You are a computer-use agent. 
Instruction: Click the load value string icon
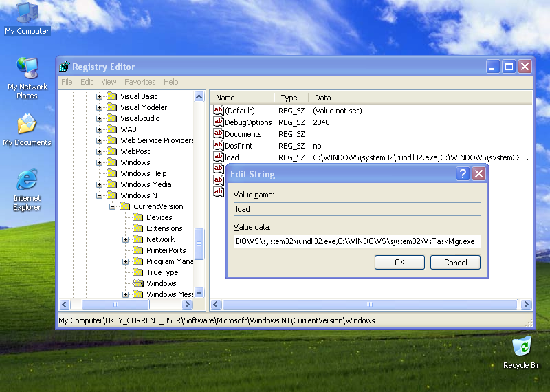[x=219, y=157]
